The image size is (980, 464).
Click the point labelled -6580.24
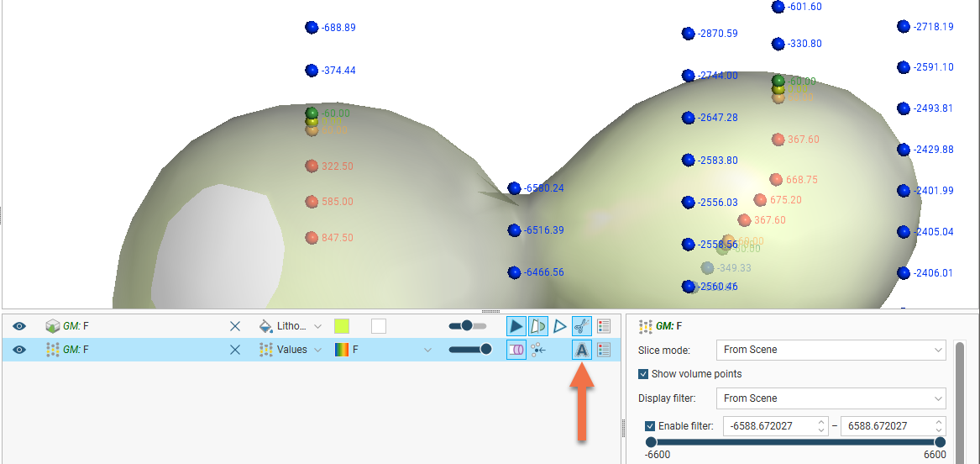514,188
